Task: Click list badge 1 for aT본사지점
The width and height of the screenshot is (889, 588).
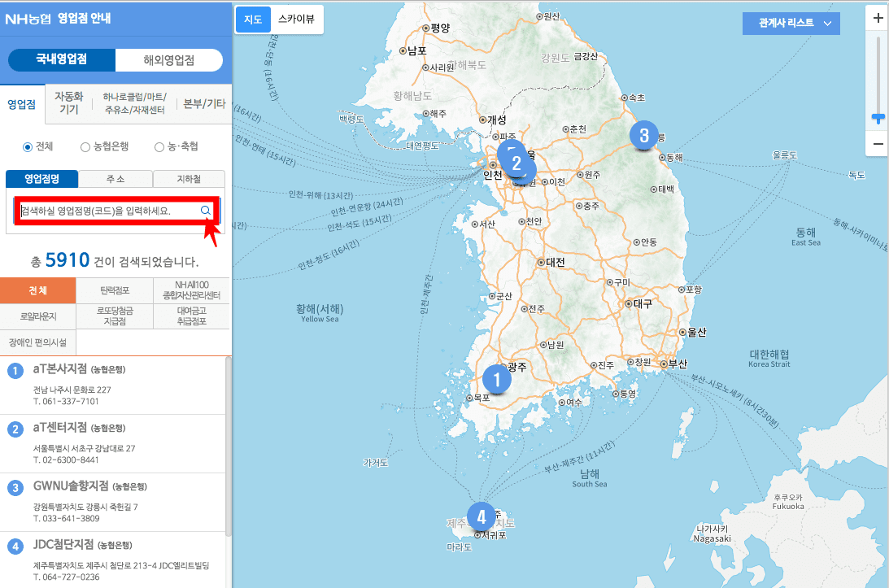Action: coord(15,371)
